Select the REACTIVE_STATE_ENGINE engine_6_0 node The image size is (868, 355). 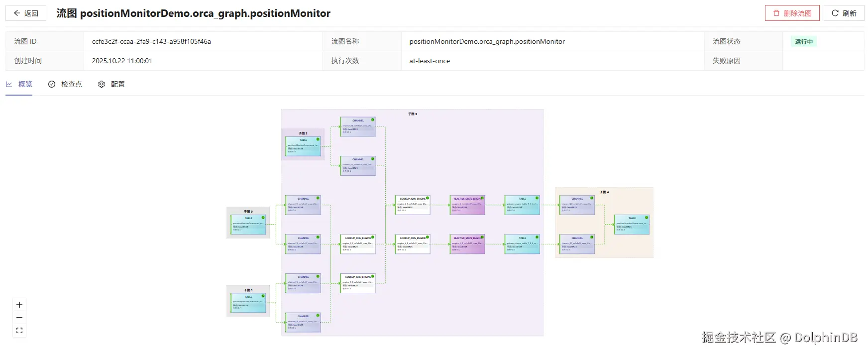[467, 244]
